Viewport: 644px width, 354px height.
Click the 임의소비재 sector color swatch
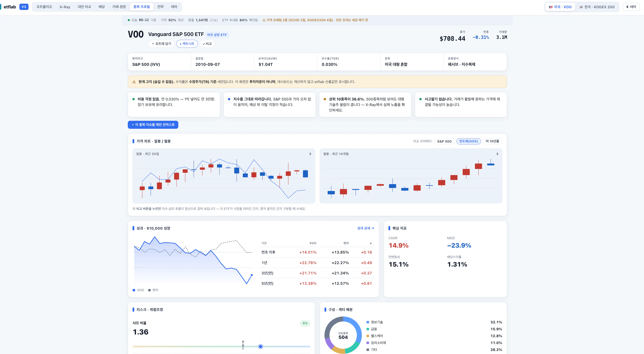(x=368, y=343)
